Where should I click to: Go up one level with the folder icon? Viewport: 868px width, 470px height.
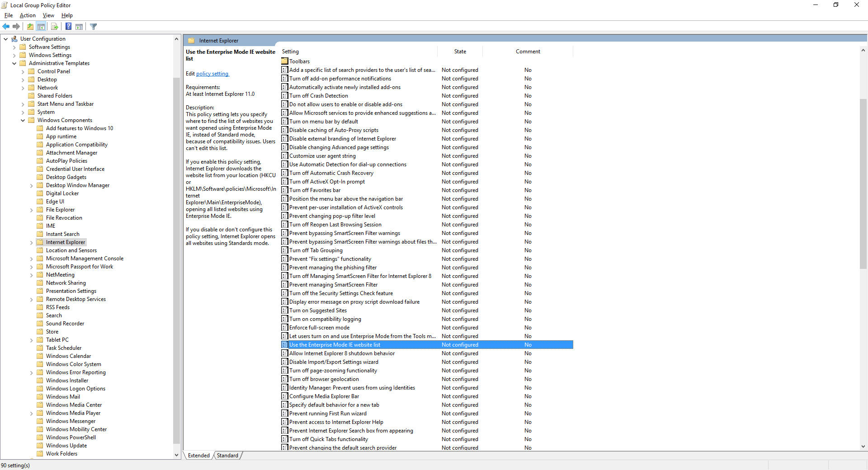click(30, 27)
